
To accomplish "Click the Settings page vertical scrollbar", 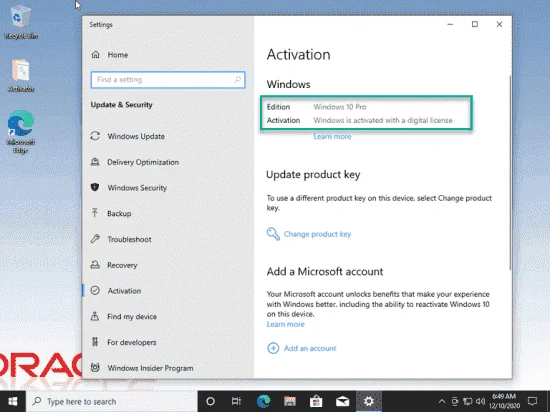I will 510,173.
